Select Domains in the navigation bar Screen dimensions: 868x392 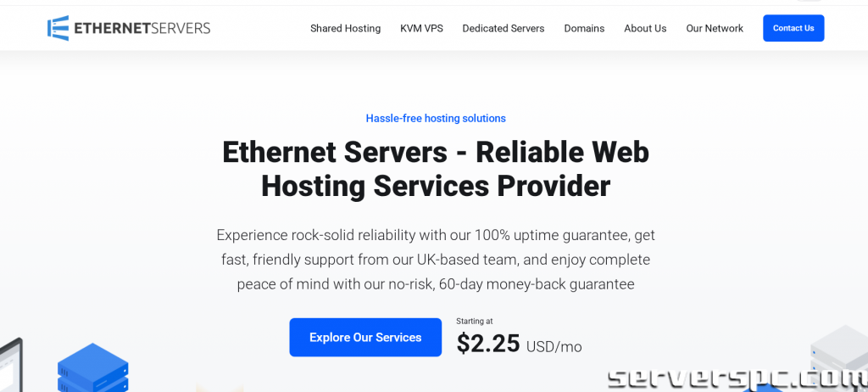[x=584, y=28]
